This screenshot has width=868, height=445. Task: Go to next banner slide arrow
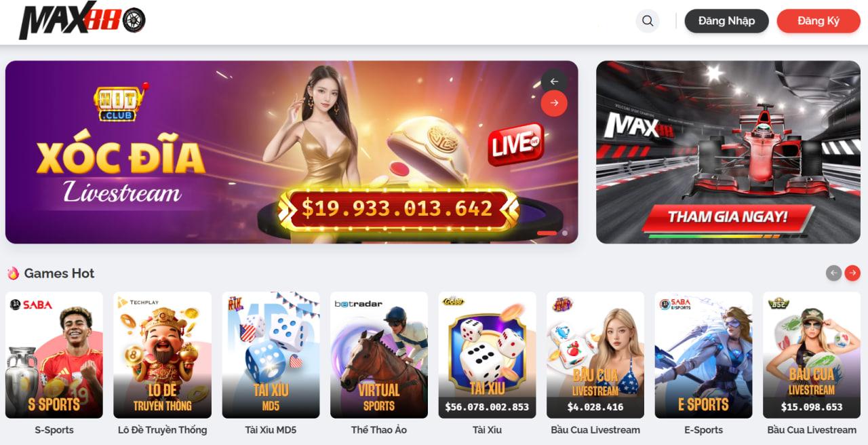pos(554,103)
